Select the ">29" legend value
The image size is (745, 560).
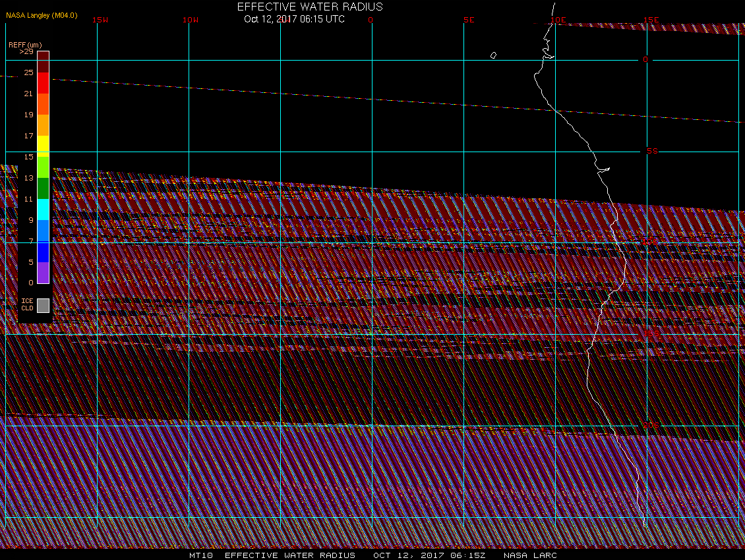coord(26,52)
